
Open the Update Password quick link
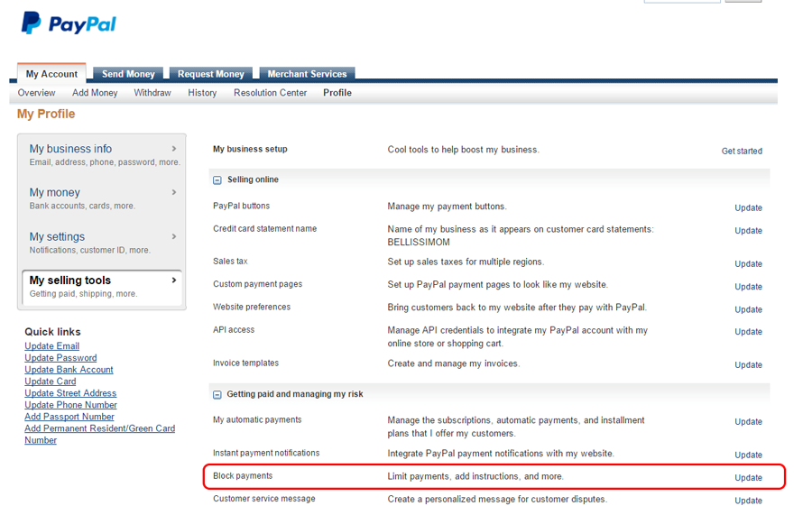(60, 358)
